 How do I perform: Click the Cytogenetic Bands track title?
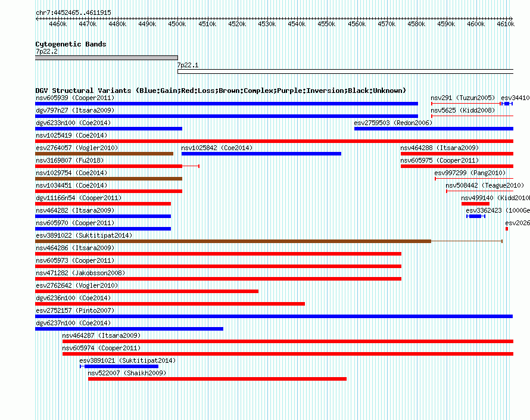coord(71,44)
